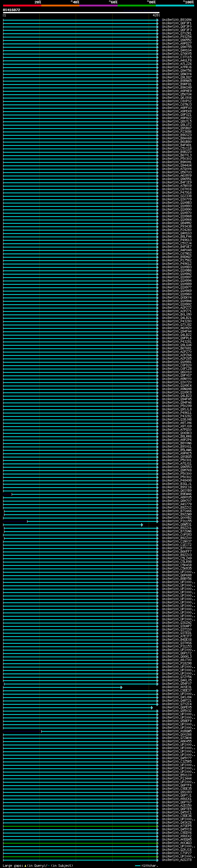Select the UniRef100_P49613 label
This screenshot has height=868, width=197.
(176, 240)
